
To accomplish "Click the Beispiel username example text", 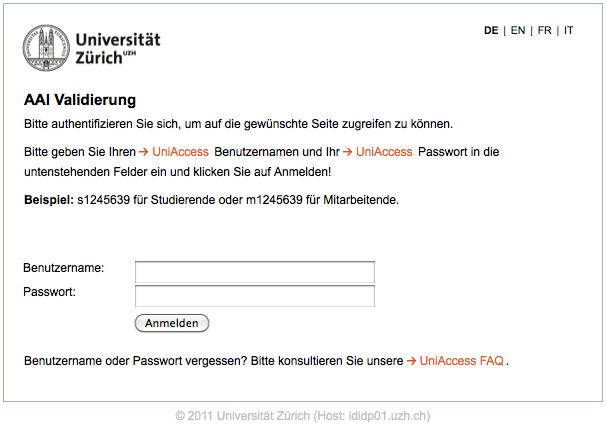I will pos(211,200).
